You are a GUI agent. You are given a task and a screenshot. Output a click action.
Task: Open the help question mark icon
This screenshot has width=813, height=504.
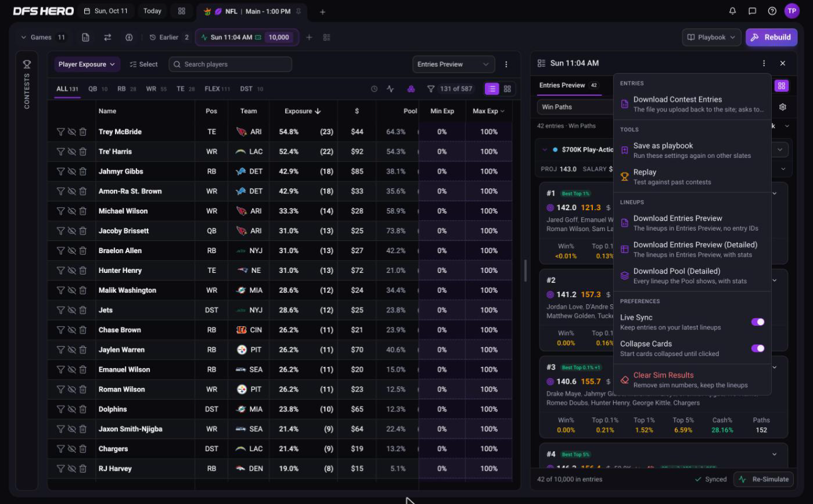[x=772, y=11]
